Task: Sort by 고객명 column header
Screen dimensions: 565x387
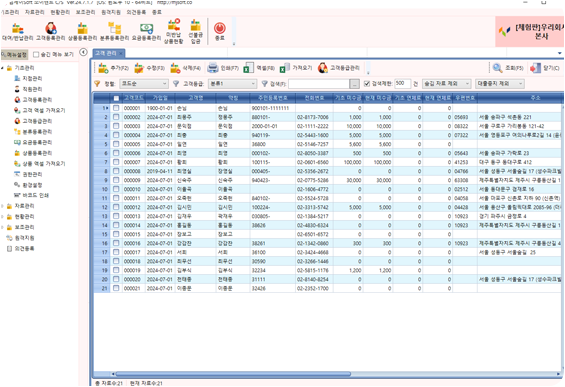Action: 195,98
